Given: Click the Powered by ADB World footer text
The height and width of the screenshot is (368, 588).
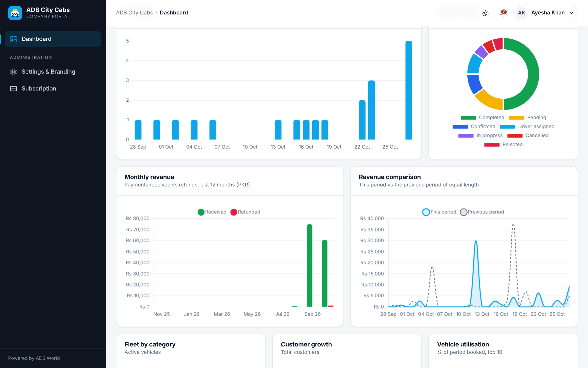Looking at the screenshot, I should coord(34,358).
